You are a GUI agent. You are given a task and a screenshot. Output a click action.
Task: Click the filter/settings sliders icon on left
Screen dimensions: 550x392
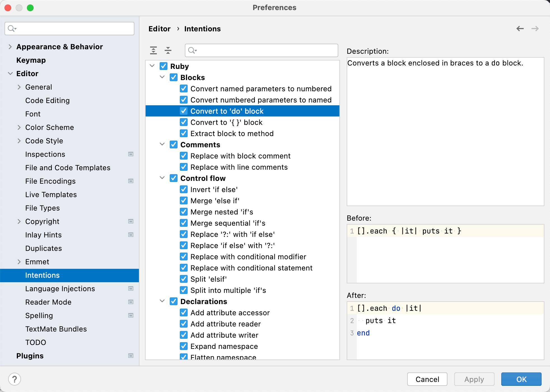[x=154, y=50]
